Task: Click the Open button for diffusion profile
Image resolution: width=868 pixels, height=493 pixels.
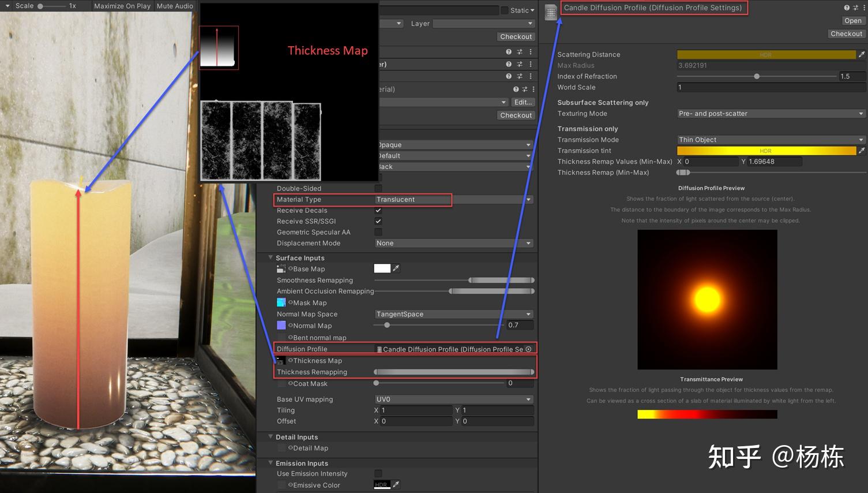Action: pos(852,21)
